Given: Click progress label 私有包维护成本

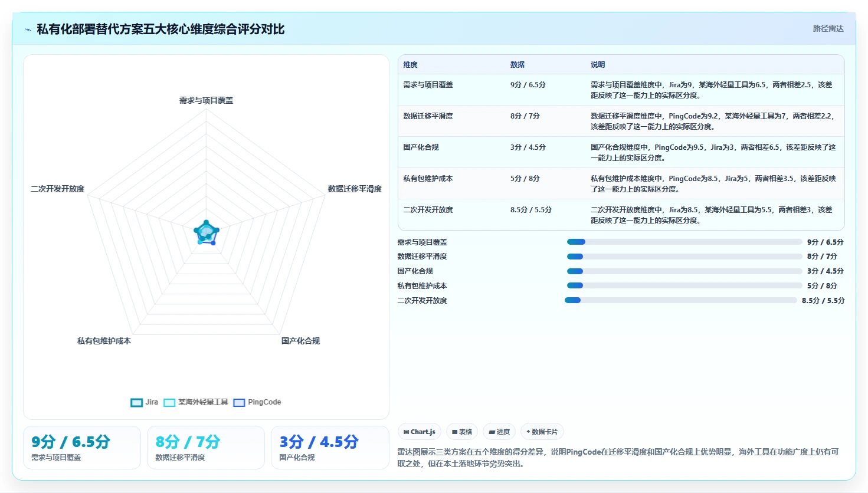Looking at the screenshot, I should [x=422, y=286].
